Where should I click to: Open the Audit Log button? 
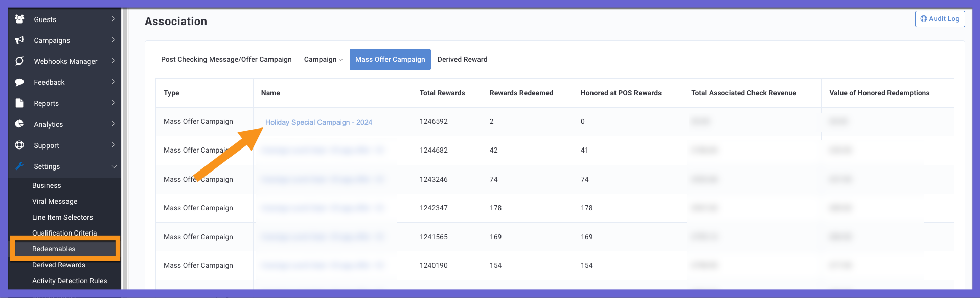[x=940, y=19]
